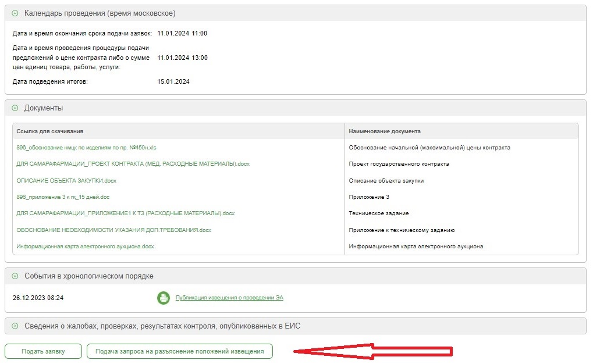Download ПРИЛОЖЕНИЕ1 К ТЗ docx file
593x364 pixels.
tap(126, 213)
